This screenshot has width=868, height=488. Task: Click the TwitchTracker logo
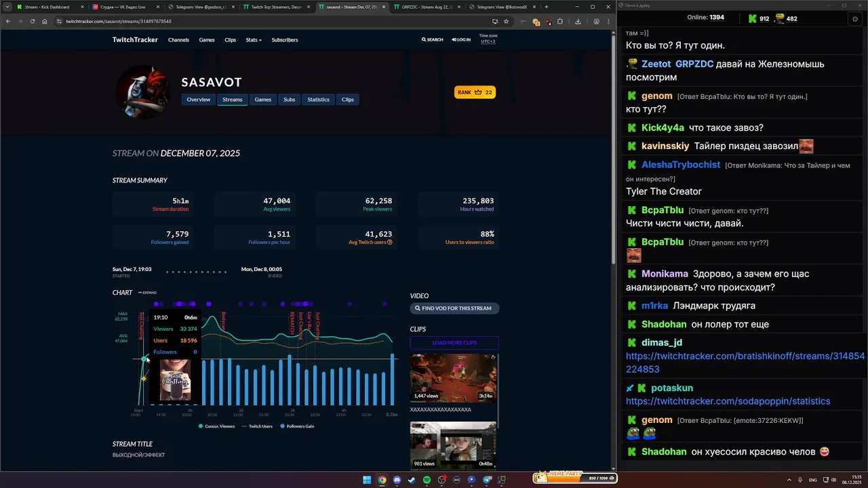pos(135,40)
